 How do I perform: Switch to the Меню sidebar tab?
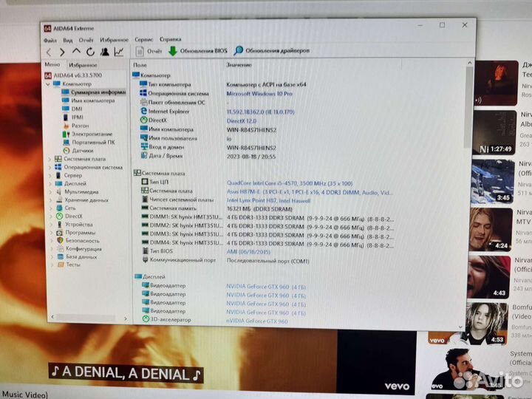pos(52,64)
